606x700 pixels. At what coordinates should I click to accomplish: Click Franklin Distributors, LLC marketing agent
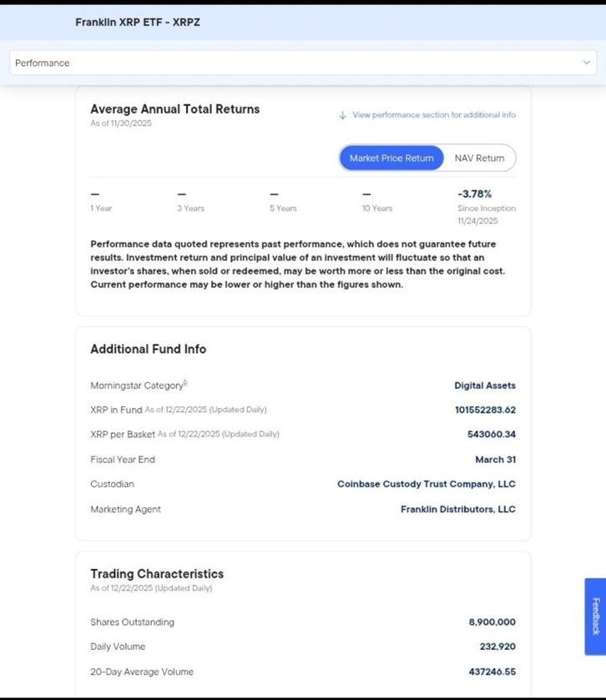(x=457, y=509)
